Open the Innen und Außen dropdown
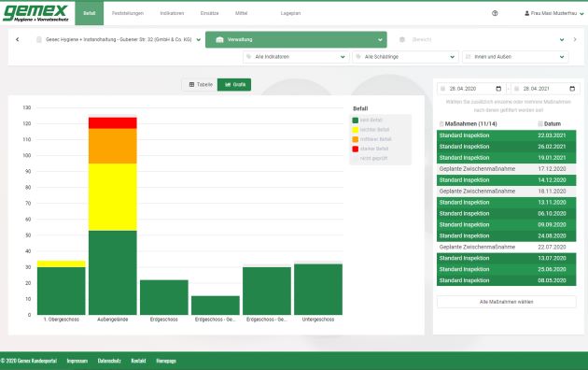Screen dimensions: 588x370 click(515, 57)
